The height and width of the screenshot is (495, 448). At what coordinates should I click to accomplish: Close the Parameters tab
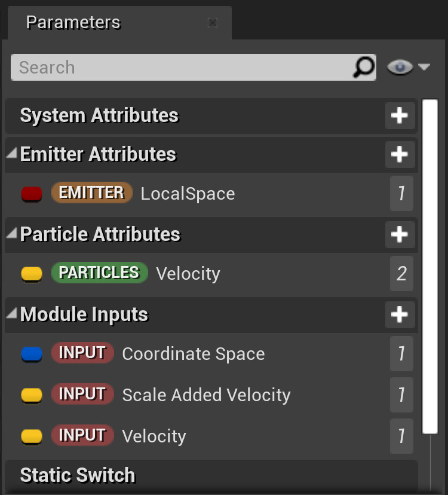[212, 23]
